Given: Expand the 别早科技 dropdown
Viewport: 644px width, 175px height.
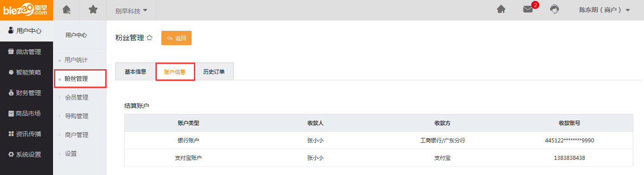Looking at the screenshot, I should point(131,10).
